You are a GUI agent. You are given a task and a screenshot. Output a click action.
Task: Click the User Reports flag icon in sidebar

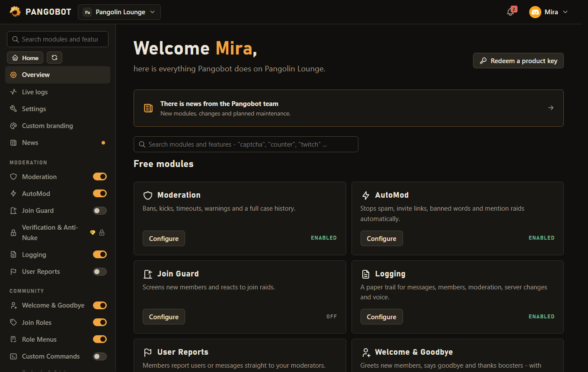13,272
